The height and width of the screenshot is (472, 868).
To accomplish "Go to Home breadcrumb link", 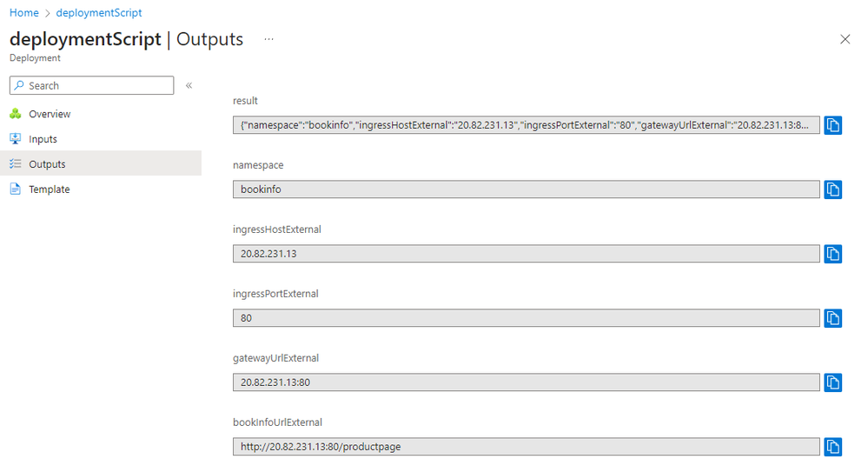I will (x=23, y=13).
